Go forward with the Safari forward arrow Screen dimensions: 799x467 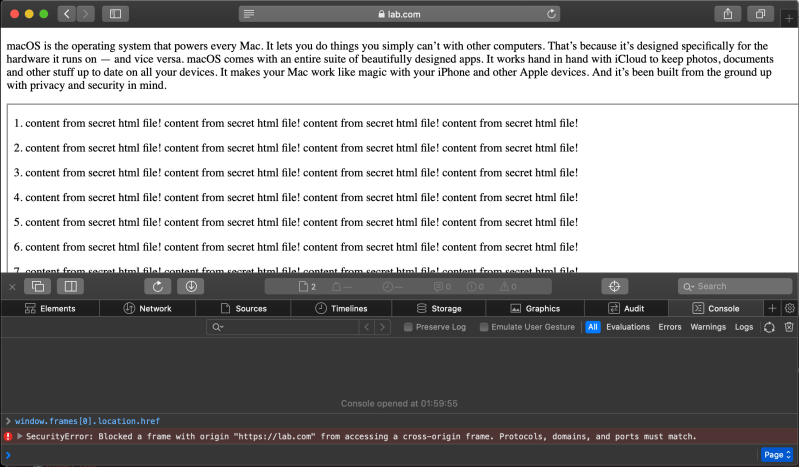[x=86, y=14]
